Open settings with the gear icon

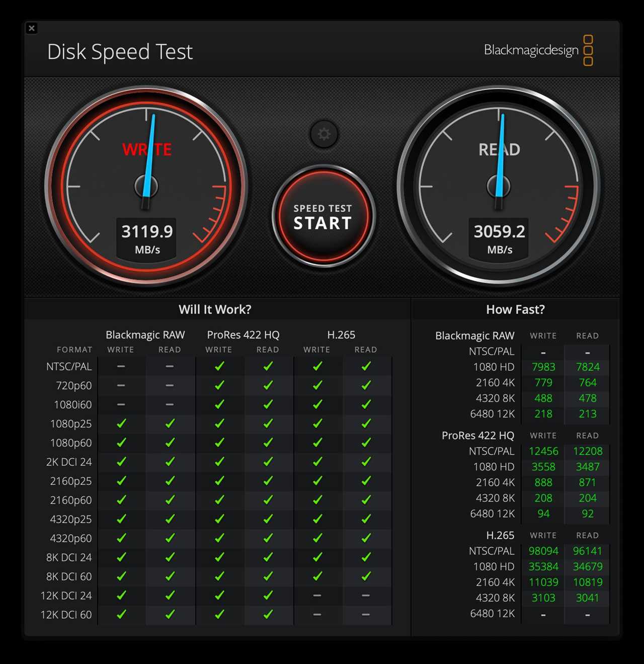pos(324,134)
